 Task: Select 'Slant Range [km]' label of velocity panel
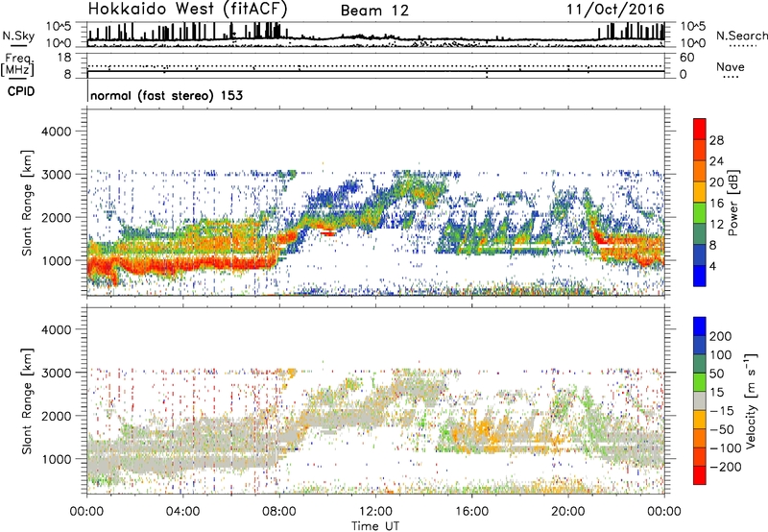pos(27,401)
